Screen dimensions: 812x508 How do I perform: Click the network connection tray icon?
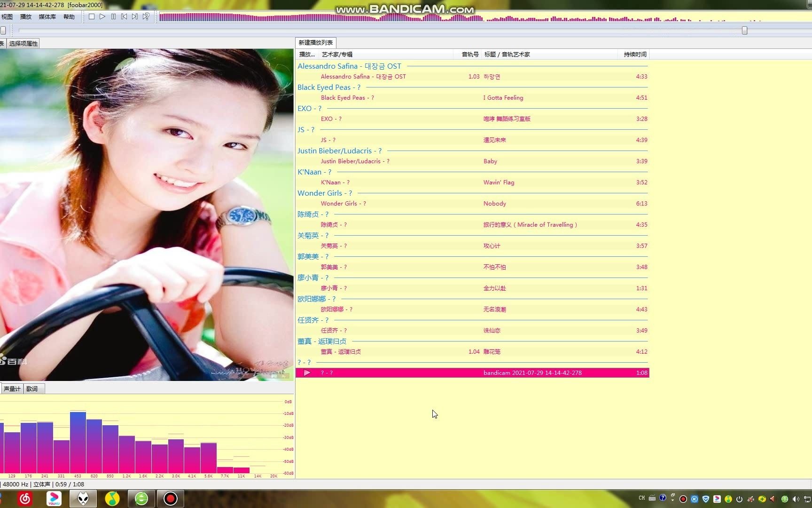(x=808, y=499)
